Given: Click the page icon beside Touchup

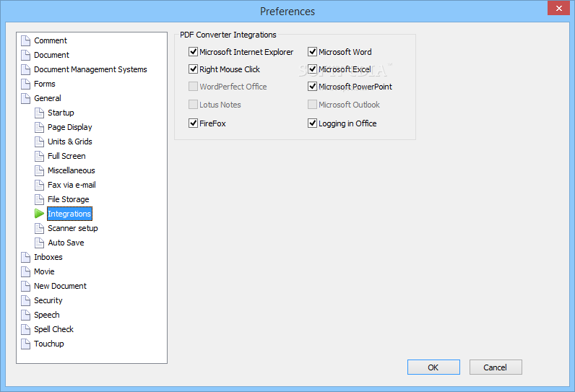Looking at the screenshot, I should point(26,344).
